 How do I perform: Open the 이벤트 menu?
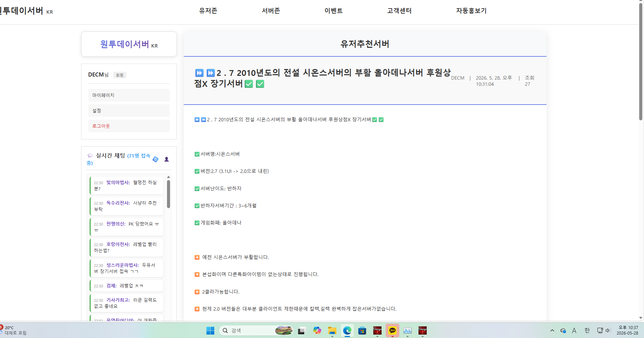point(334,11)
